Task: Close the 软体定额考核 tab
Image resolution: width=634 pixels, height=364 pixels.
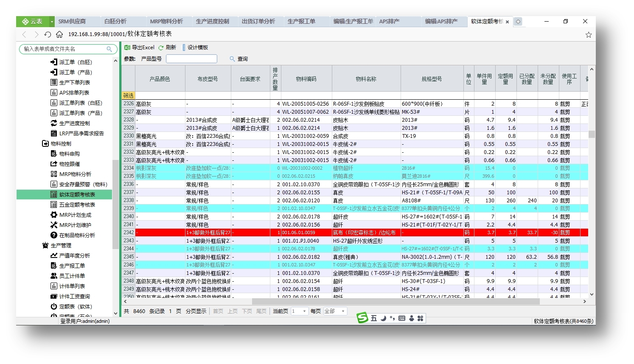Action: point(507,22)
